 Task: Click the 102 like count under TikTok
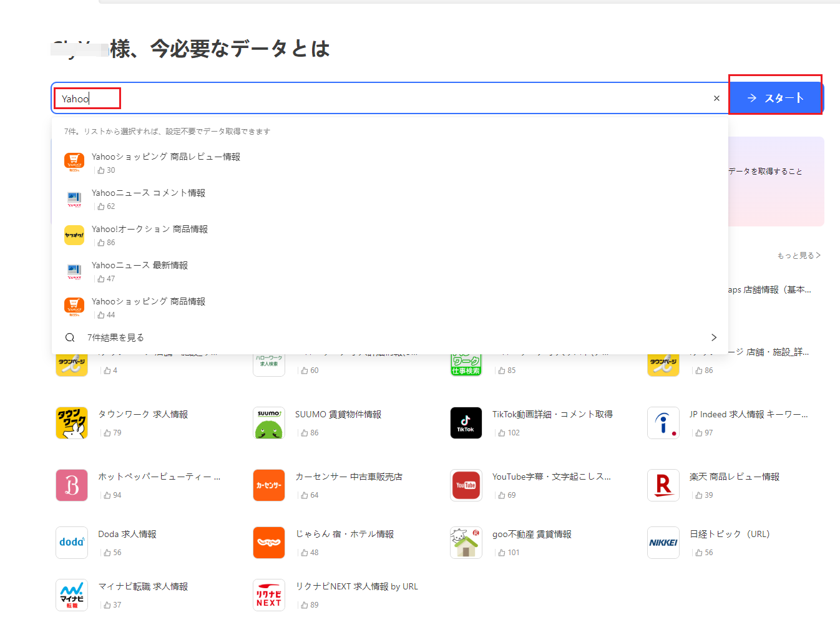(x=514, y=433)
